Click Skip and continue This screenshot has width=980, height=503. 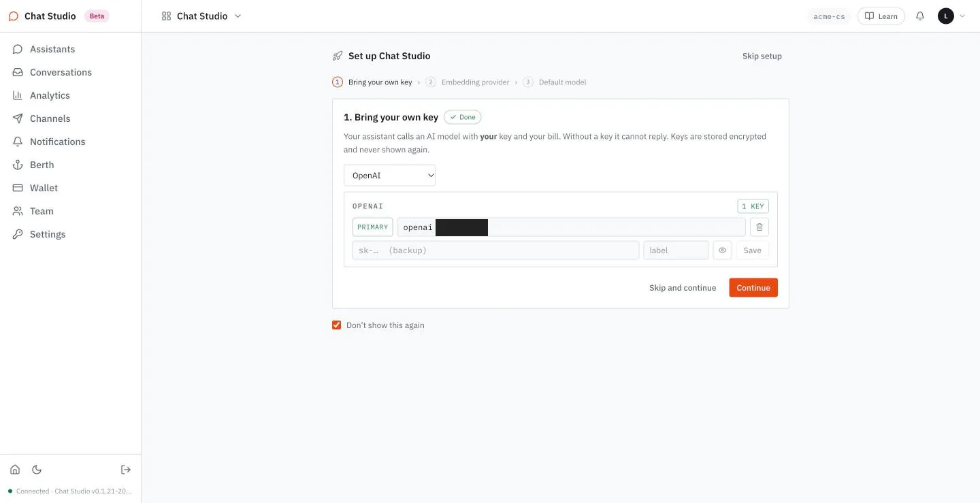pyautogui.click(x=683, y=288)
